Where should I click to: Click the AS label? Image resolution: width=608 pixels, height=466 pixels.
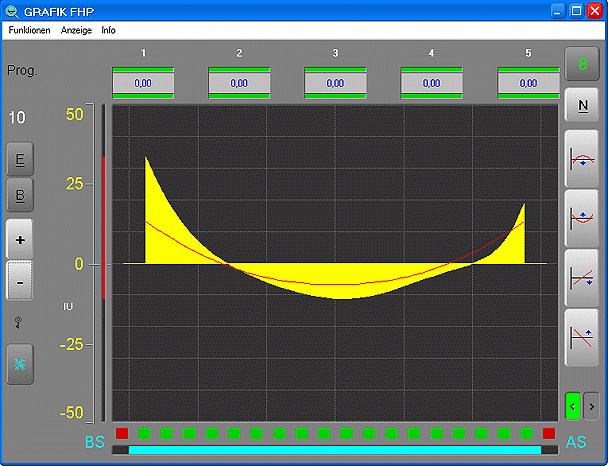[x=576, y=442]
